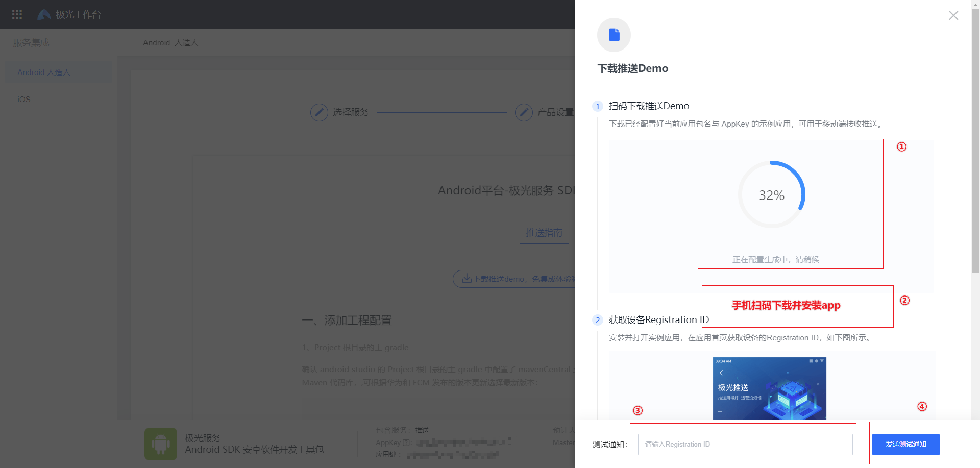Click the 服务集成 sidebar heading
Viewport: 980px width, 468px height.
tap(31, 43)
